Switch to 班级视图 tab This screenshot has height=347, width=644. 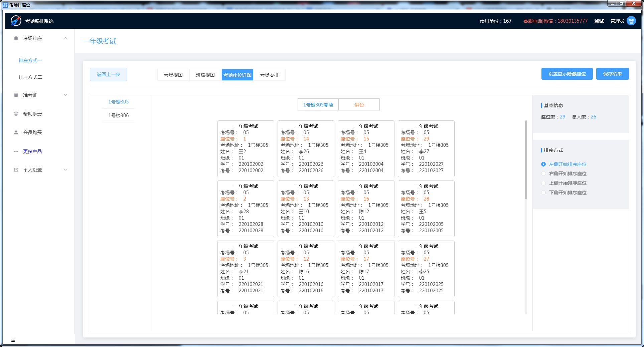pos(205,75)
